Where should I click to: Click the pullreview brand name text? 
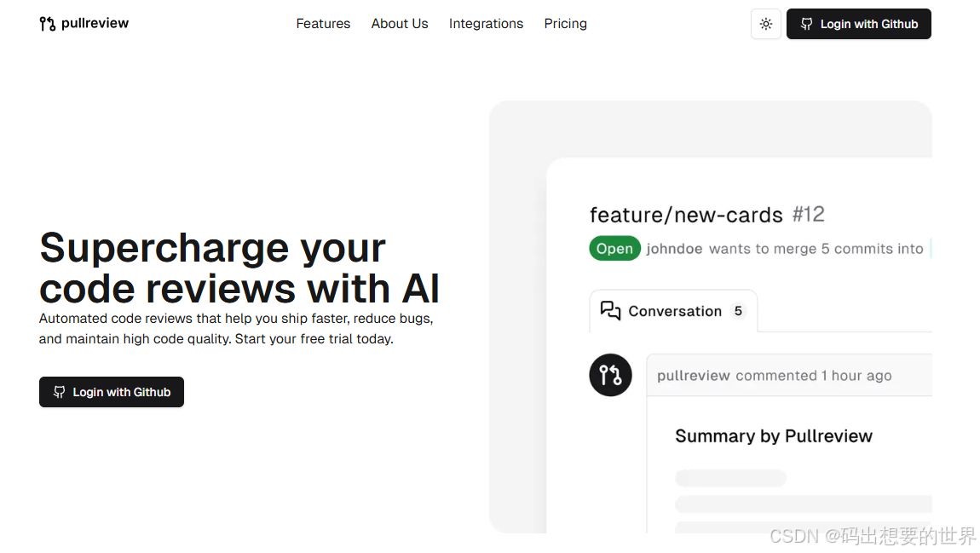coord(95,23)
